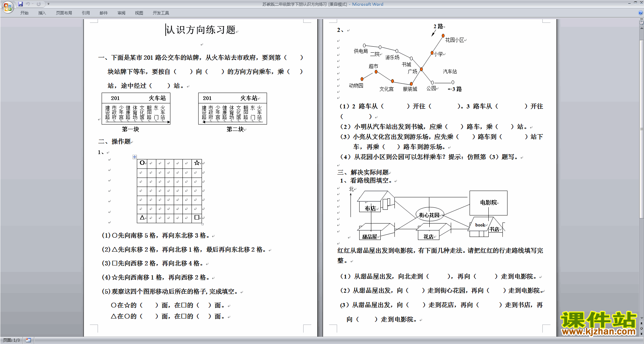Click the Undo icon in Quick Access toolbar
This screenshot has height=344, width=644.
(28, 4)
